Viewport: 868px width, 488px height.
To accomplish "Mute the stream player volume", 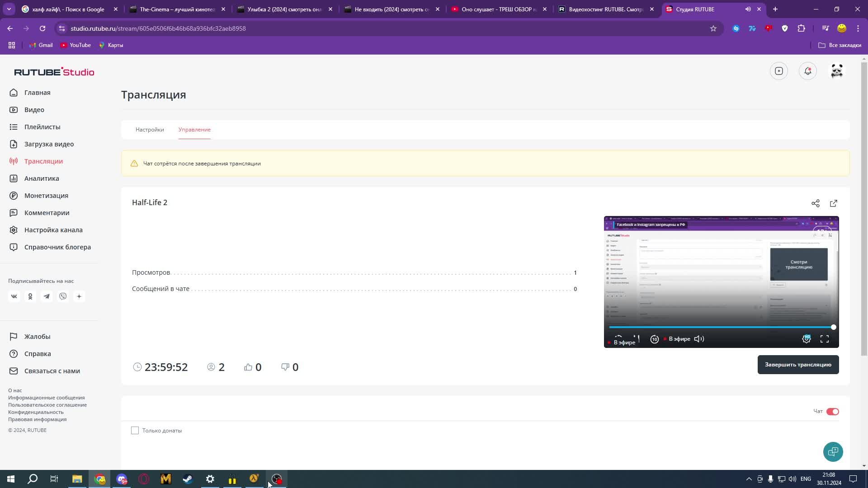I will pos(699,339).
